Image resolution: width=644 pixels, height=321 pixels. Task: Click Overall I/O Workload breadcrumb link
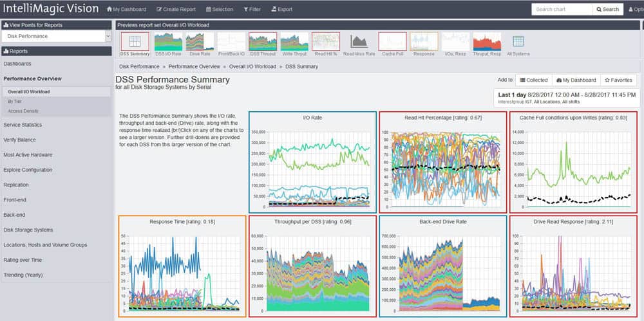[252, 66]
